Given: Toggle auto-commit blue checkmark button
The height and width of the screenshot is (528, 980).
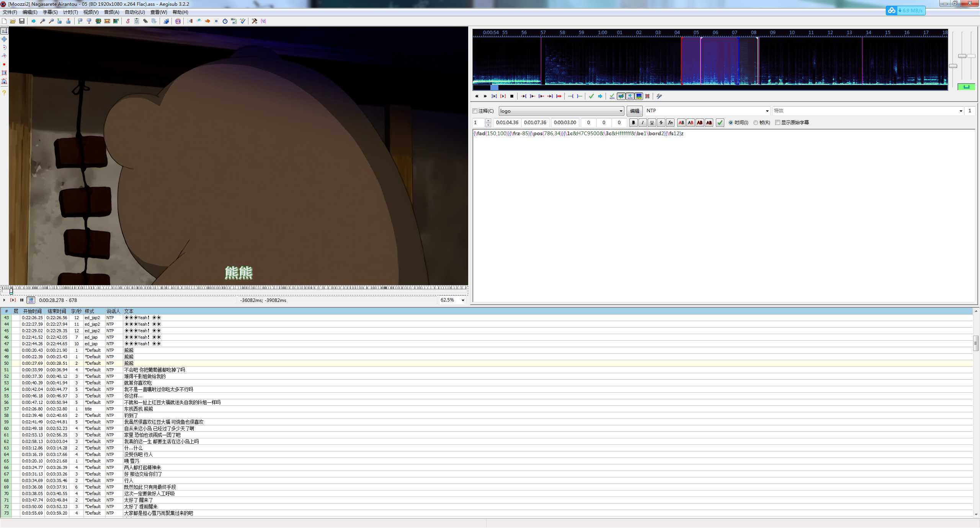Looking at the screenshot, I should point(621,96).
